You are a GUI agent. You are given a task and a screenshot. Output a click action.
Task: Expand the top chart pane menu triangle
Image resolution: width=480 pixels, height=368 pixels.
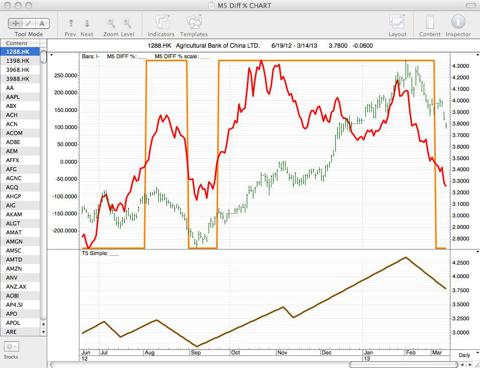pos(52,55)
